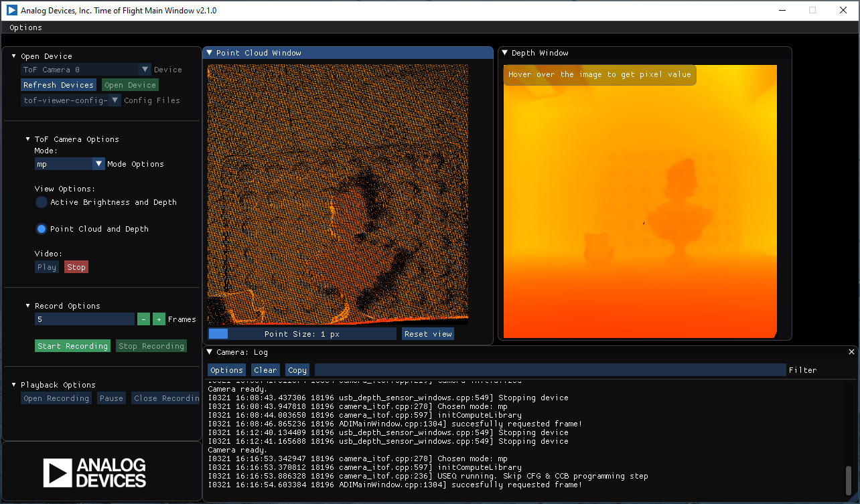Collapse the Camera: Log panel
This screenshot has height=504, width=860.
point(210,352)
